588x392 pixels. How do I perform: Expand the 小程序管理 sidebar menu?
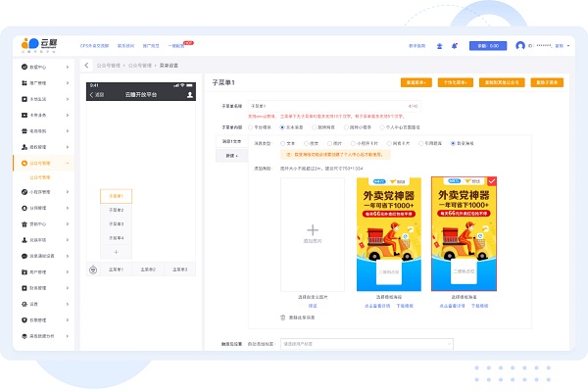(68, 192)
